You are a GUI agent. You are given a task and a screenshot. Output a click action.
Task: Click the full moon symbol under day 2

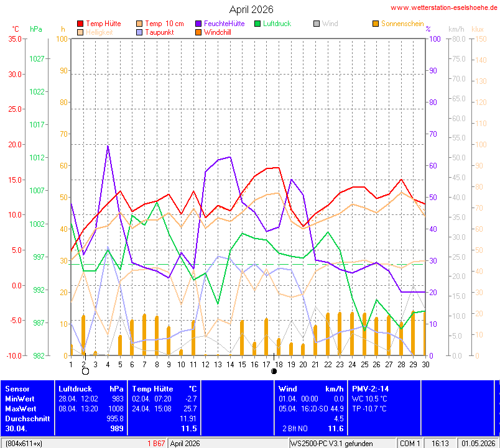click(85, 371)
